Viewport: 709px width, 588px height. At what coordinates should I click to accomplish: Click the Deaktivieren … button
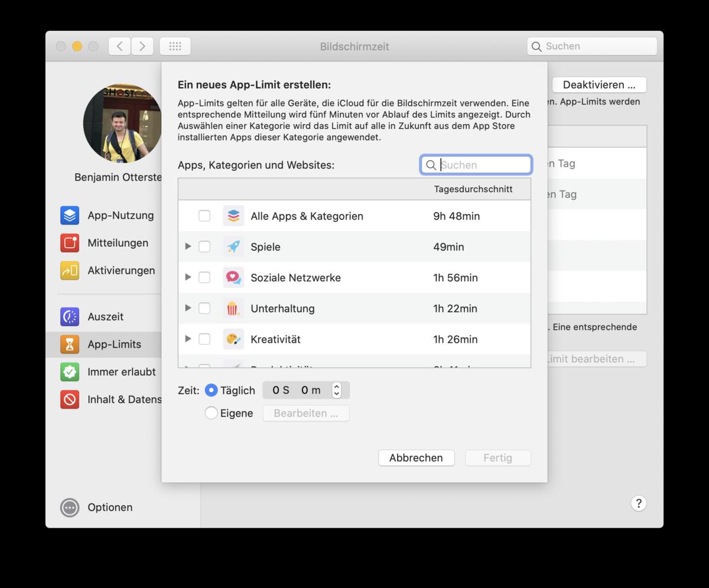click(x=599, y=85)
